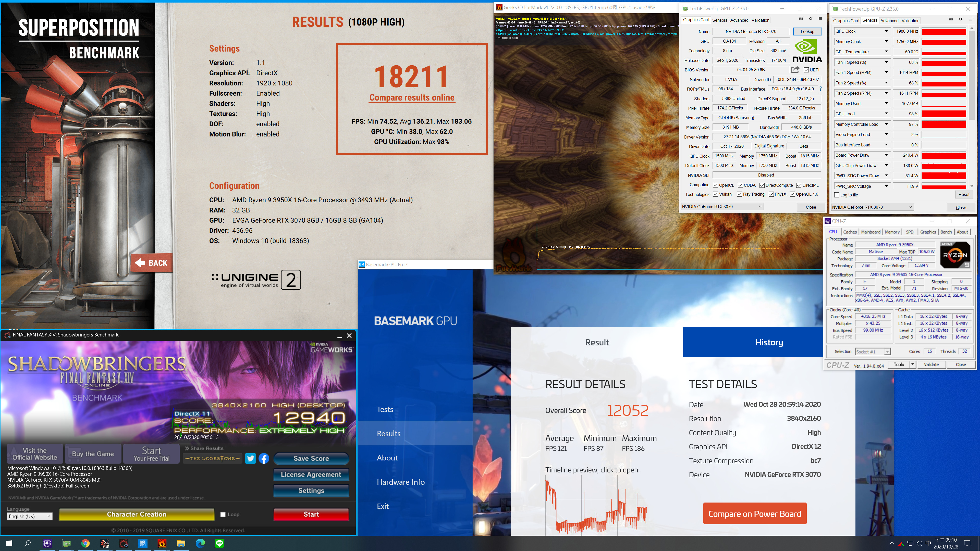
Task: Open the Memory Clock sensor dropdown
Action: [x=886, y=41]
